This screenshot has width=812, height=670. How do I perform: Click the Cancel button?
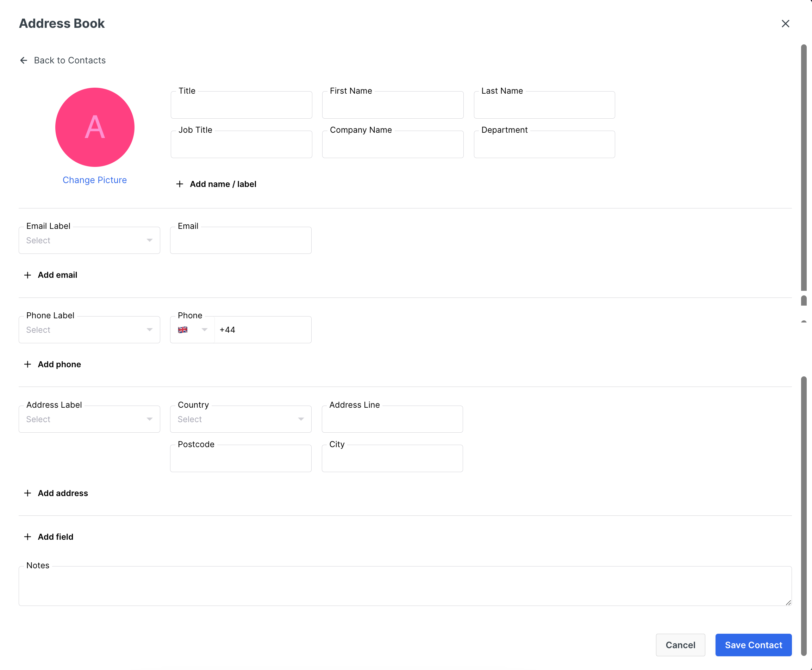click(x=680, y=645)
